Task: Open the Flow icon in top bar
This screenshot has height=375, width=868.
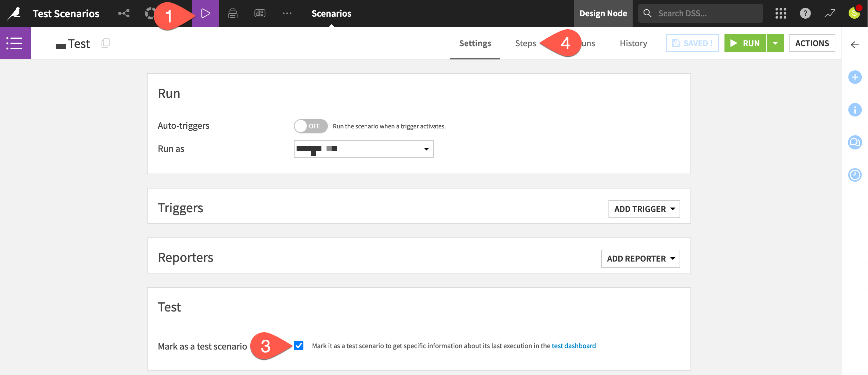Action: point(124,14)
